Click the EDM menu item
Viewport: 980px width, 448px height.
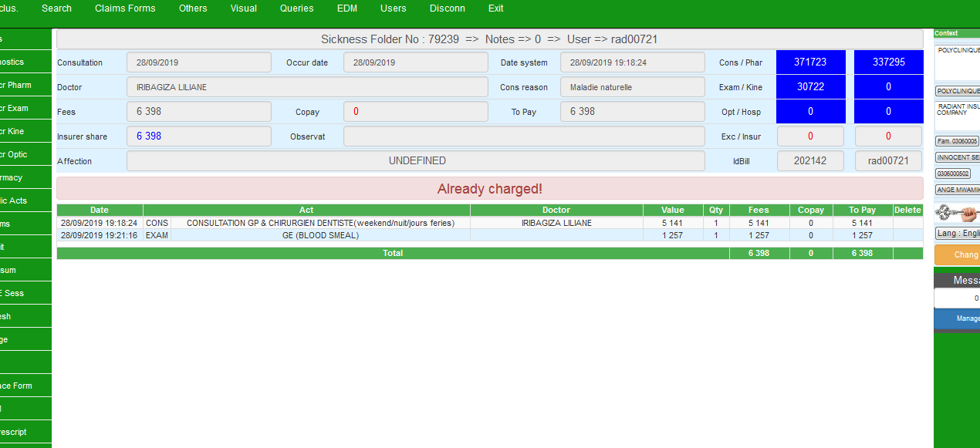click(347, 8)
